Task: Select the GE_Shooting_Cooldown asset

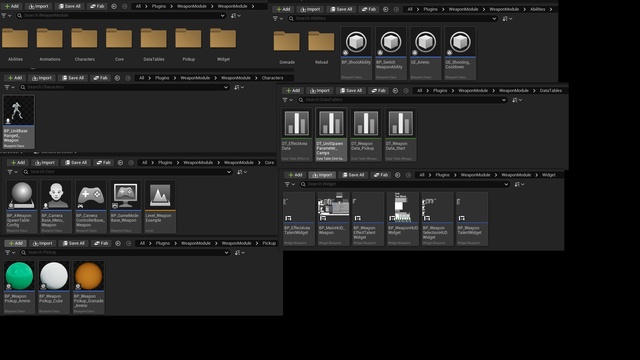Action: pyautogui.click(x=460, y=53)
